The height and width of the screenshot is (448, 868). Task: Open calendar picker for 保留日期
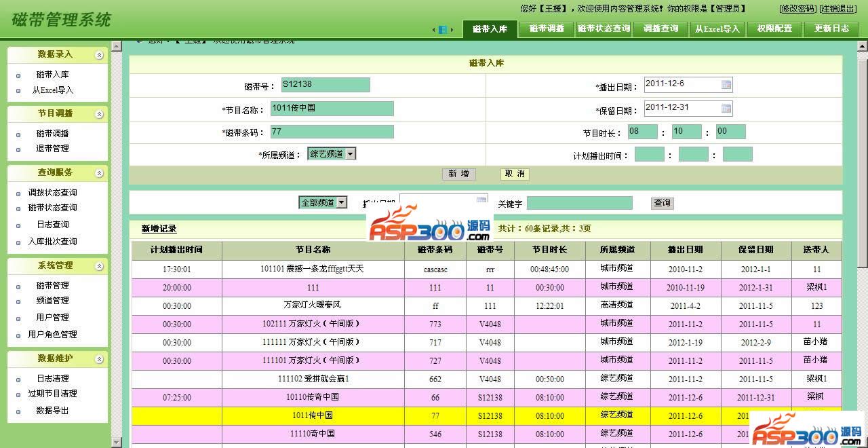tap(726, 108)
